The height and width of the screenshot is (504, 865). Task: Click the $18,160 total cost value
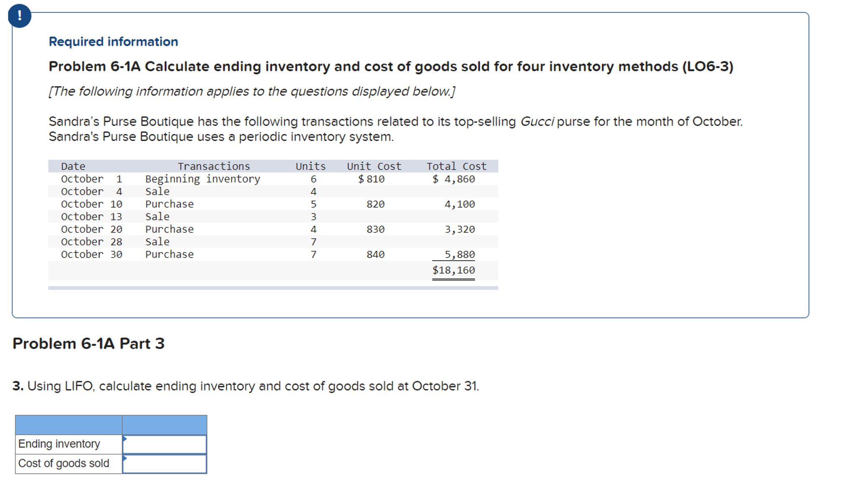[x=453, y=270]
